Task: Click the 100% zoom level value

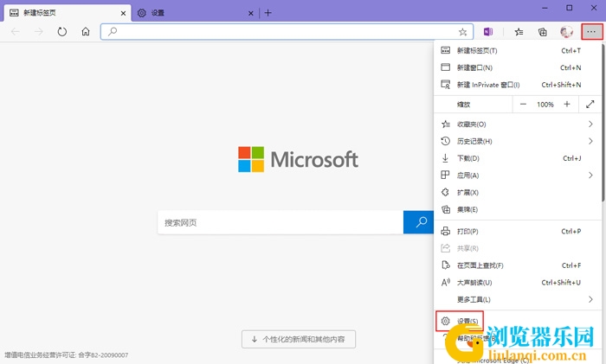Action: click(545, 105)
